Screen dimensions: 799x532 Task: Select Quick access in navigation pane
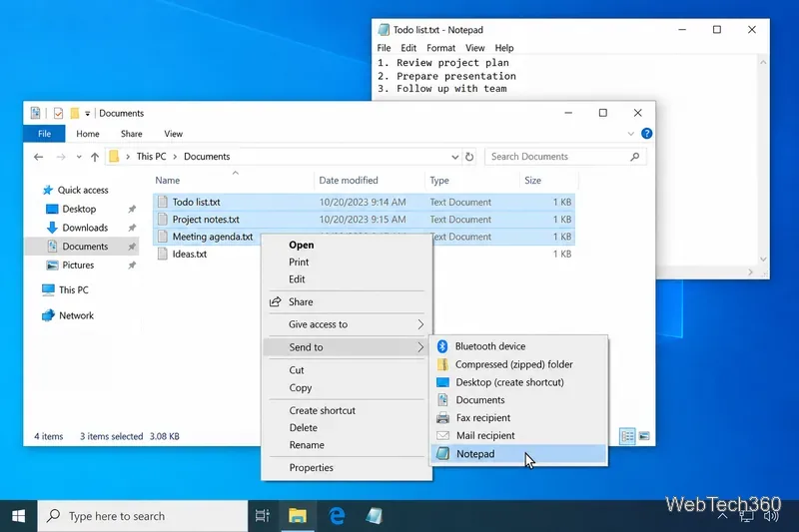point(83,190)
